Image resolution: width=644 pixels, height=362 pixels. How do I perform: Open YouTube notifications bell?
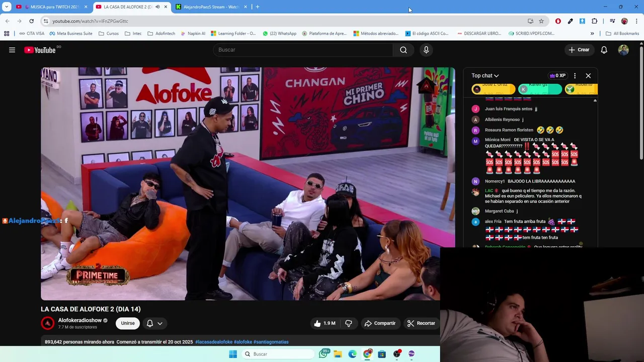[x=604, y=50]
